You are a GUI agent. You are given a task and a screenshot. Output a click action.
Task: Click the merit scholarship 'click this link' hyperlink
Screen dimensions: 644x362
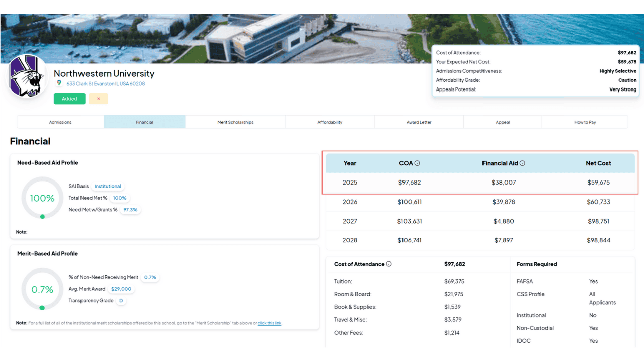(x=269, y=323)
